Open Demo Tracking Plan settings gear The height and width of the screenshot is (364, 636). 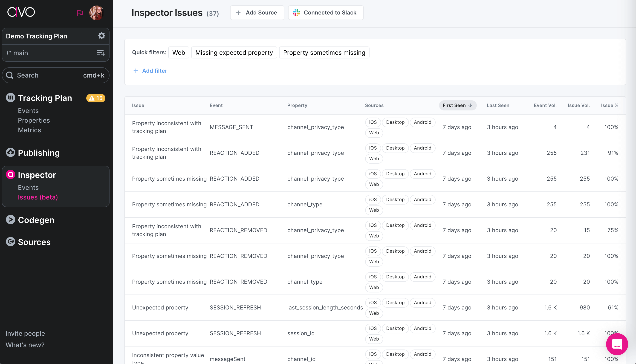click(x=101, y=35)
